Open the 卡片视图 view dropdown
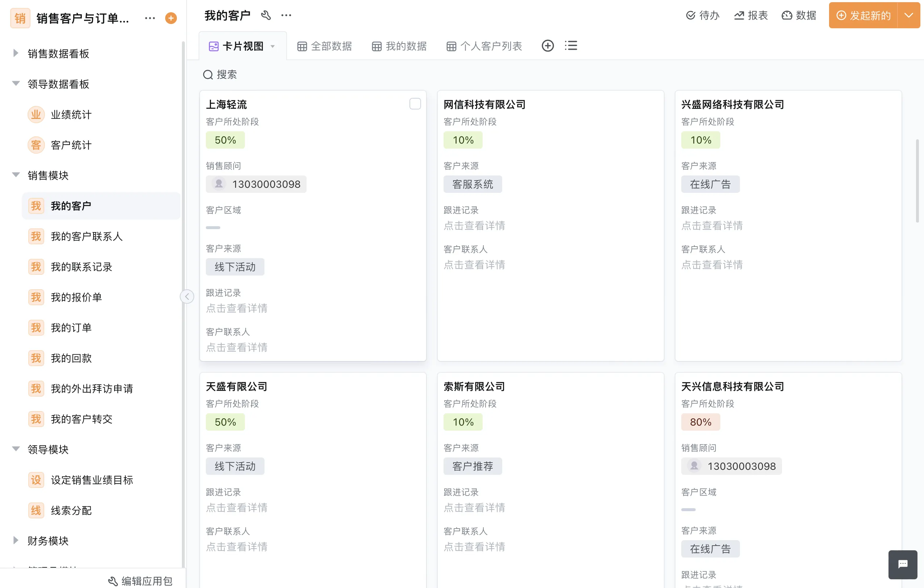The image size is (924, 588). (x=242, y=46)
